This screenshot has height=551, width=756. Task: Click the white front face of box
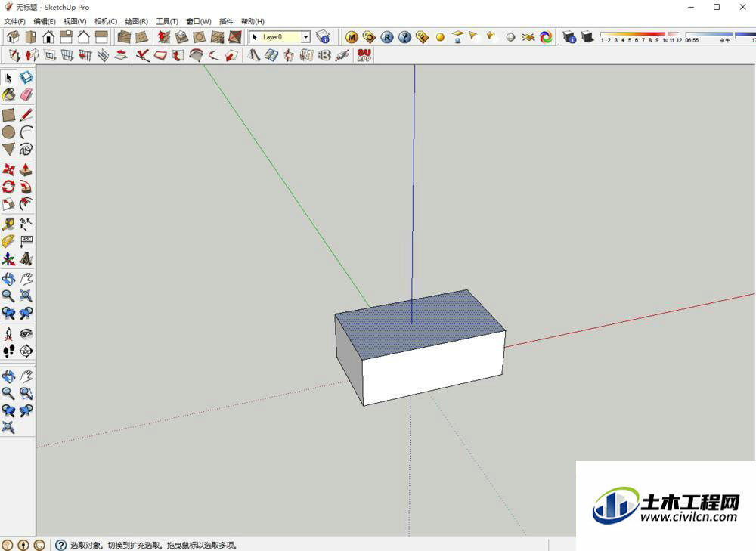pos(434,369)
